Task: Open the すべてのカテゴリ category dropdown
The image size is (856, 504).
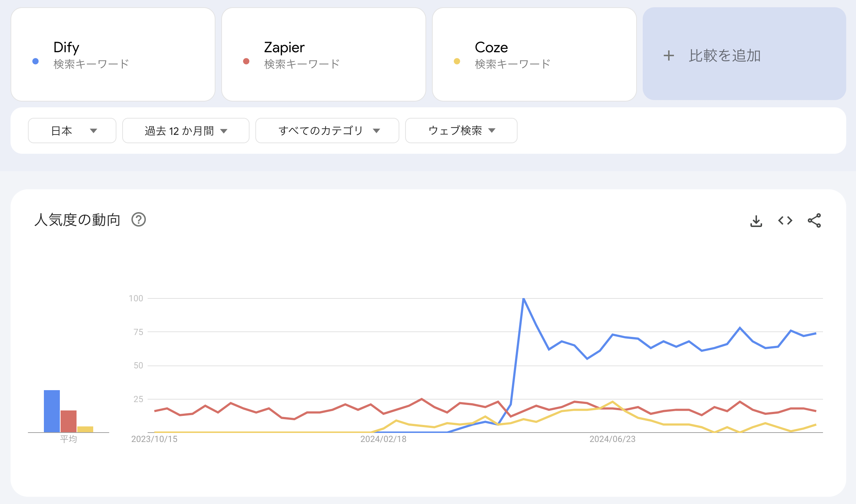Action: point(327,131)
